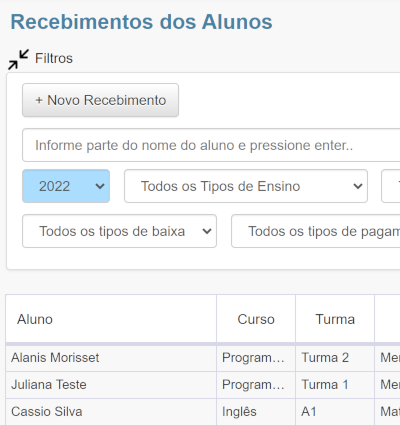Collapse the Filtros panel arrows icon
The width and height of the screenshot is (400, 425).
tap(18, 59)
